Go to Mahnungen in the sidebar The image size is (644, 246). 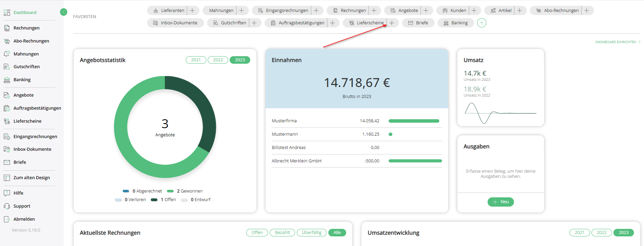(26, 54)
